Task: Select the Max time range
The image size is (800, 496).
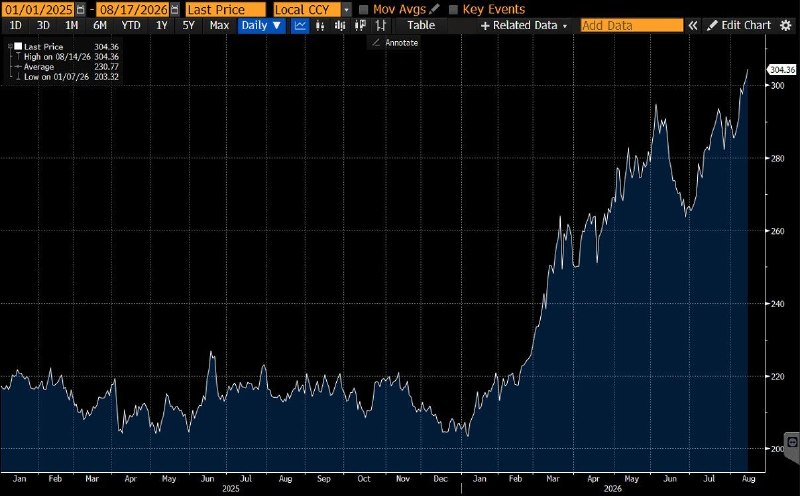Action: pos(219,26)
